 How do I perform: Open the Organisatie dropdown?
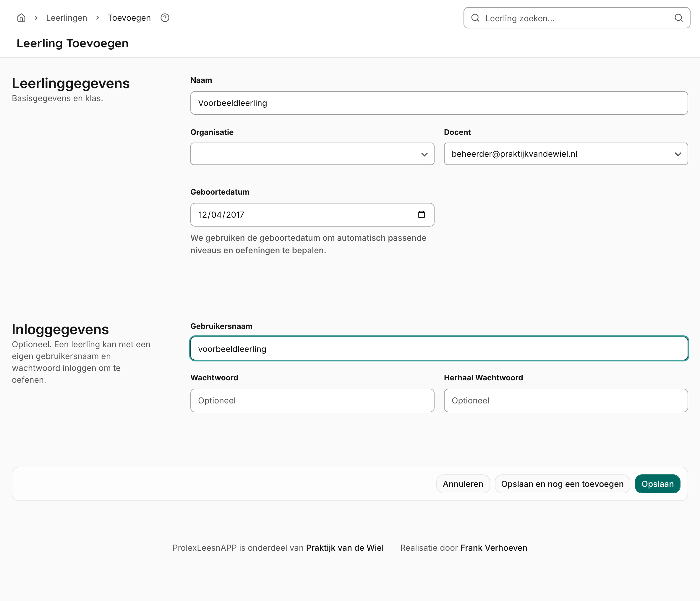[x=312, y=154]
